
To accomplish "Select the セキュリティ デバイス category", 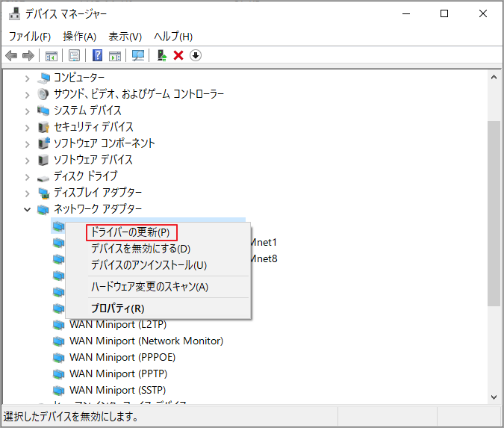I will pyautogui.click(x=93, y=127).
